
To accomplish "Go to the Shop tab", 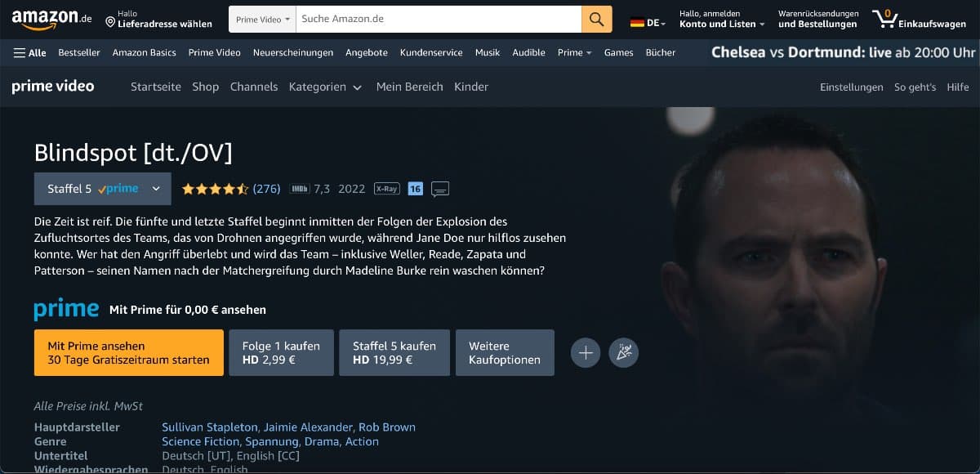I will click(x=206, y=87).
